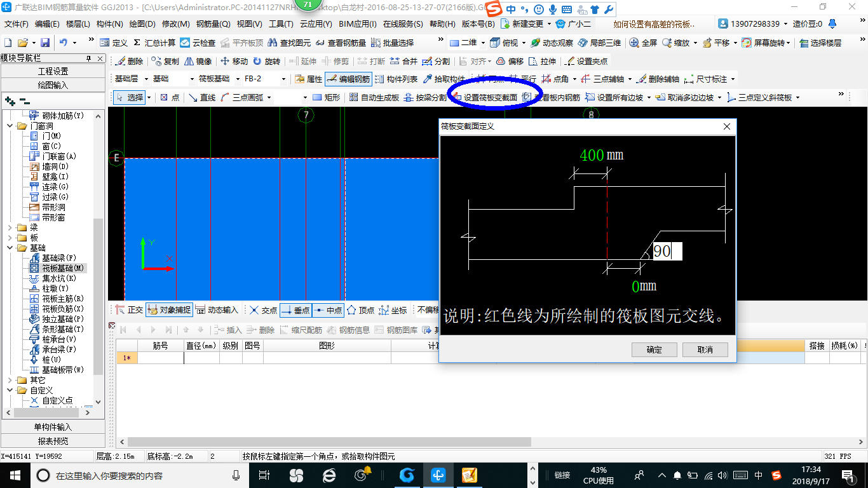This screenshot has width=868, height=488.
Task: Toggle 正交 orthogonal mode
Action: pos(130,310)
